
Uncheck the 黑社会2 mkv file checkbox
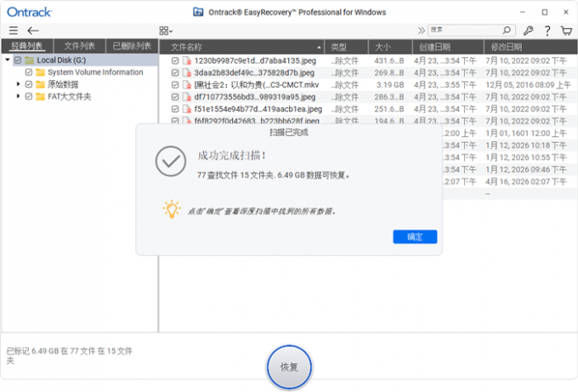(175, 85)
